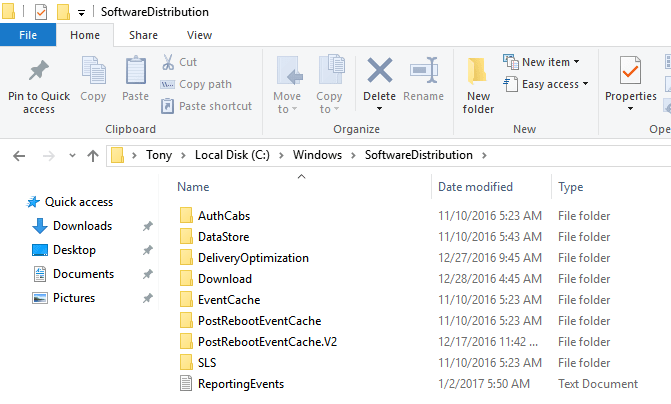Click the Paste shortcut icon
The height and width of the screenshot is (404, 671).
167,106
